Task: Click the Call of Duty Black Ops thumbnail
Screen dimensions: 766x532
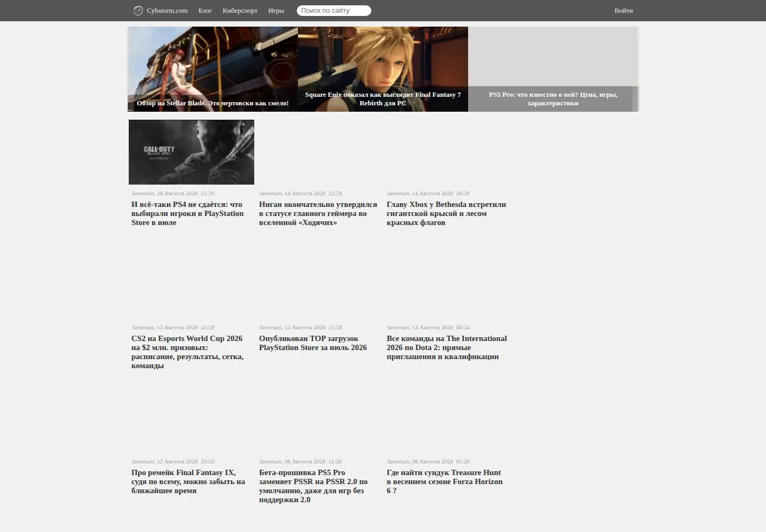Action: [x=191, y=152]
